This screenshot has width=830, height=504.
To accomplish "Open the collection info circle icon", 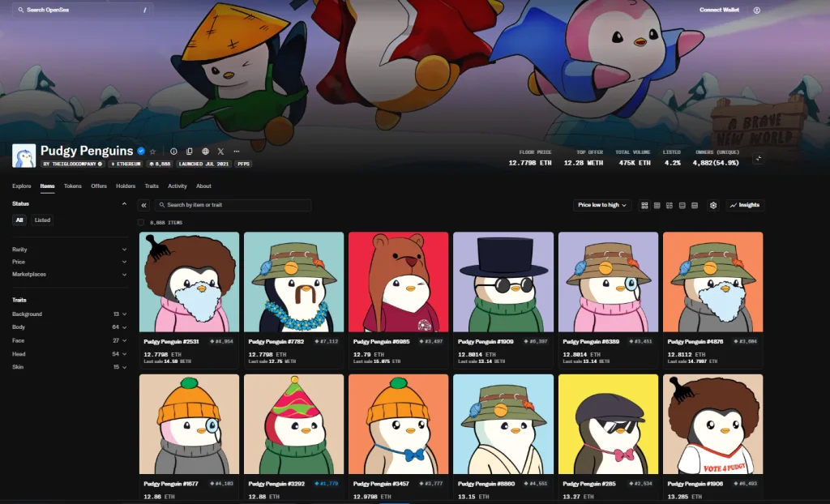I will (173, 152).
